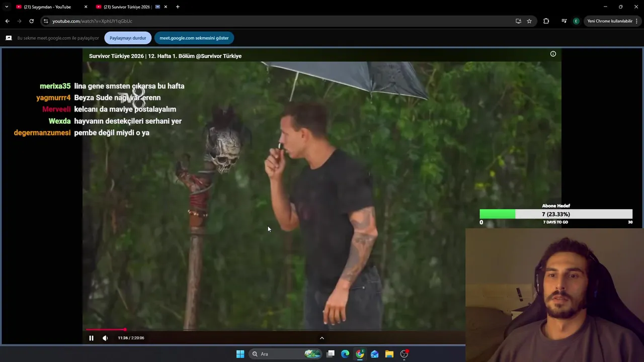Click the webcam overlay thumbnail
The height and width of the screenshot is (362, 644).
pos(554,295)
